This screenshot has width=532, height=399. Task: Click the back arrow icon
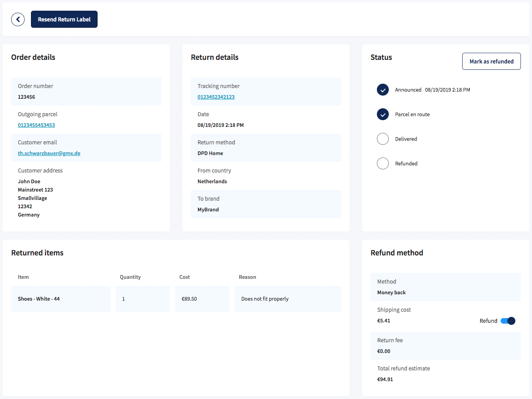(x=18, y=19)
